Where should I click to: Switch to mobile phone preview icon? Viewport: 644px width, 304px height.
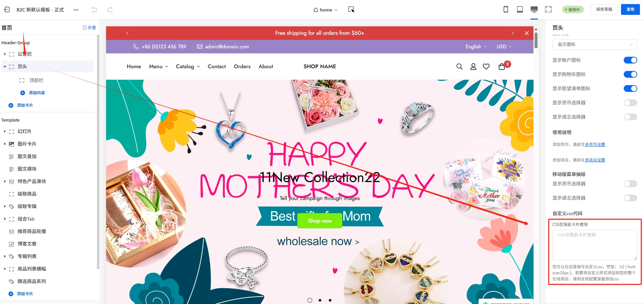506,9
